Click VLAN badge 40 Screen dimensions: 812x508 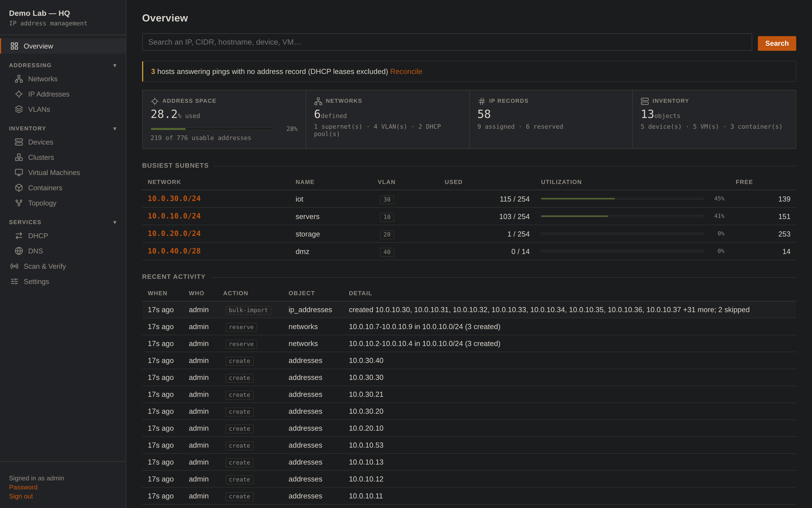coord(387,252)
